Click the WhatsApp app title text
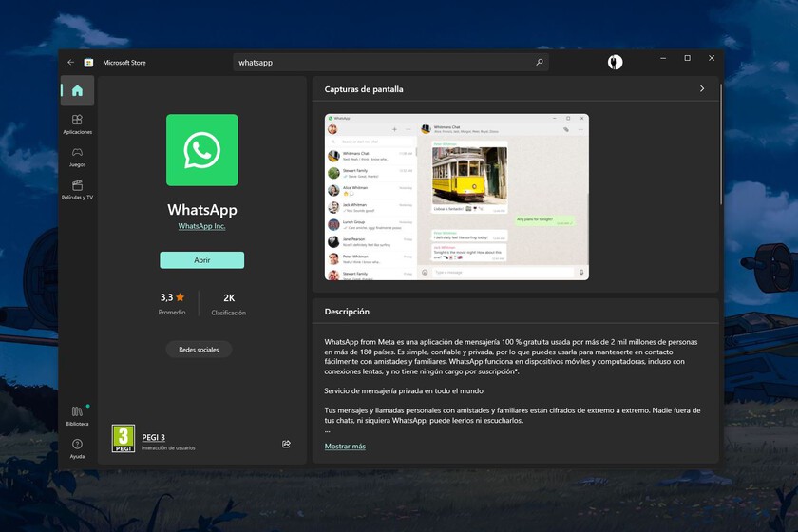Viewport: 798px width, 532px height. (202, 210)
